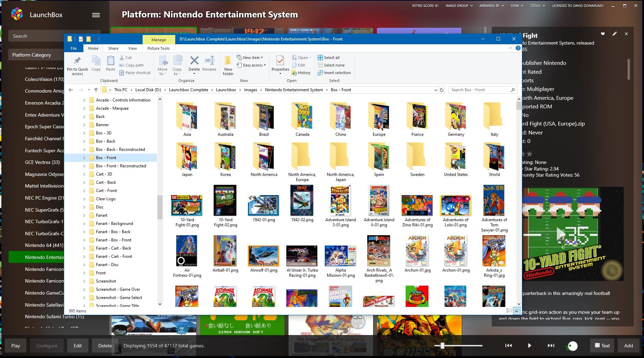Go back in Explorer navigation
Viewport: 644px width, 358px height.
tap(71, 90)
